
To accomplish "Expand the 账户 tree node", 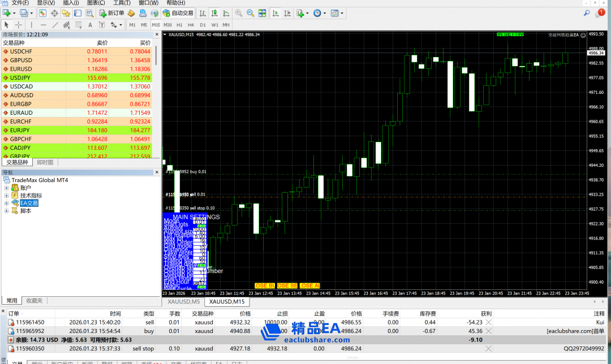I will 6,188.
